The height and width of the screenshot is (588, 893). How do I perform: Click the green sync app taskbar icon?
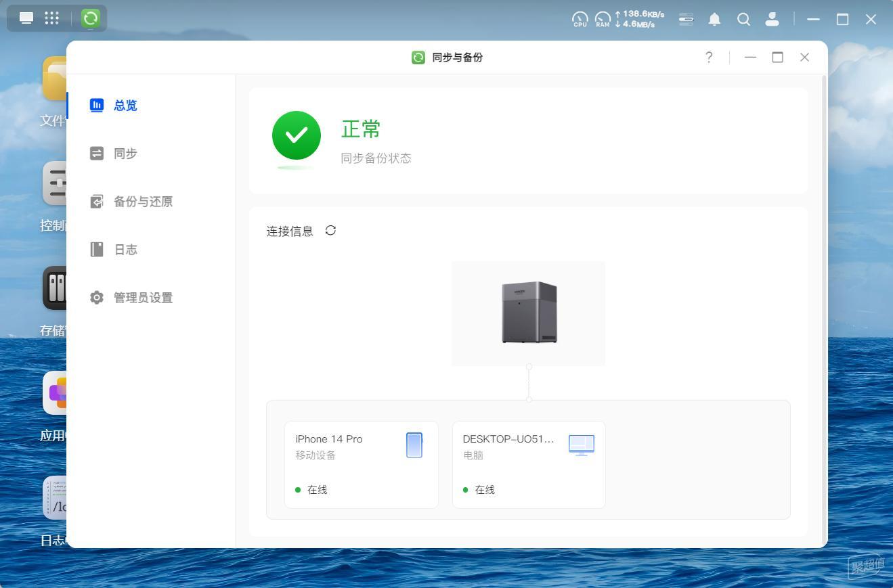pos(91,18)
